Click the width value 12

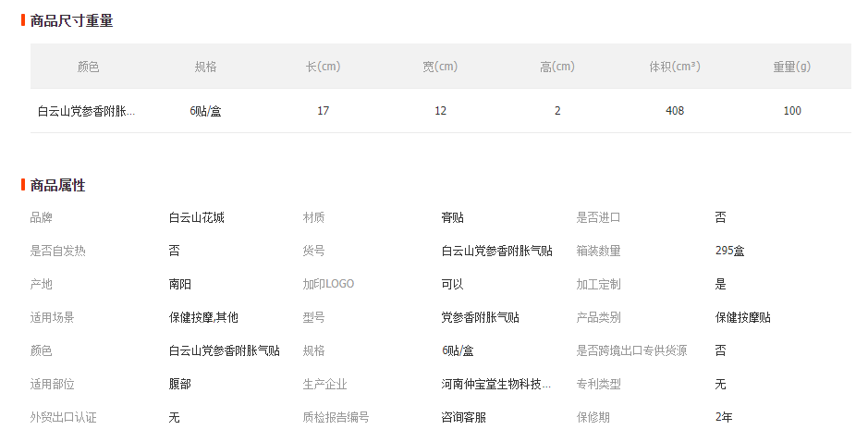(x=440, y=111)
